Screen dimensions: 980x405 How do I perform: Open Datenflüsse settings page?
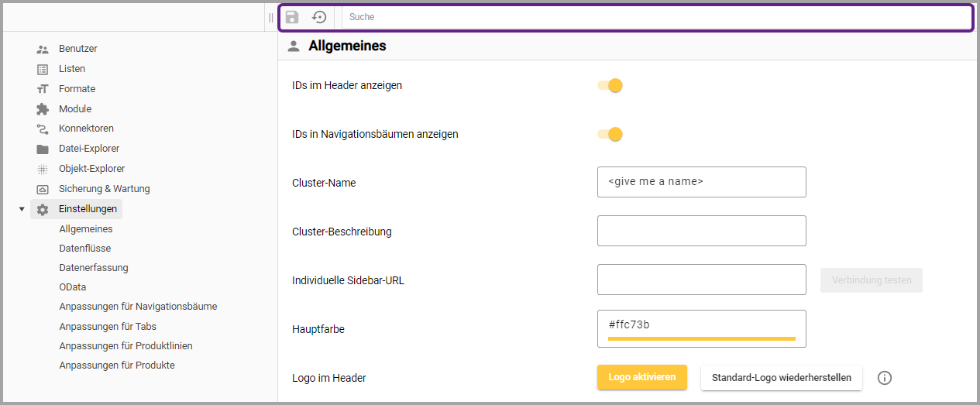(84, 249)
